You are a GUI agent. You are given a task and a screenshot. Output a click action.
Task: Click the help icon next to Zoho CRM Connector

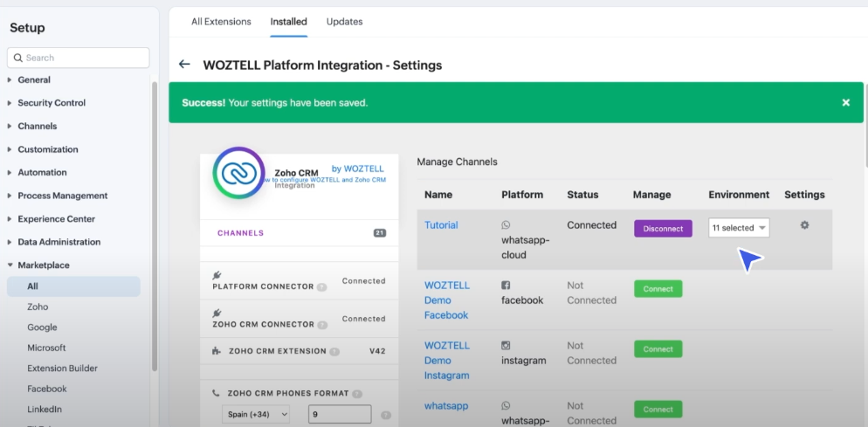pos(322,325)
